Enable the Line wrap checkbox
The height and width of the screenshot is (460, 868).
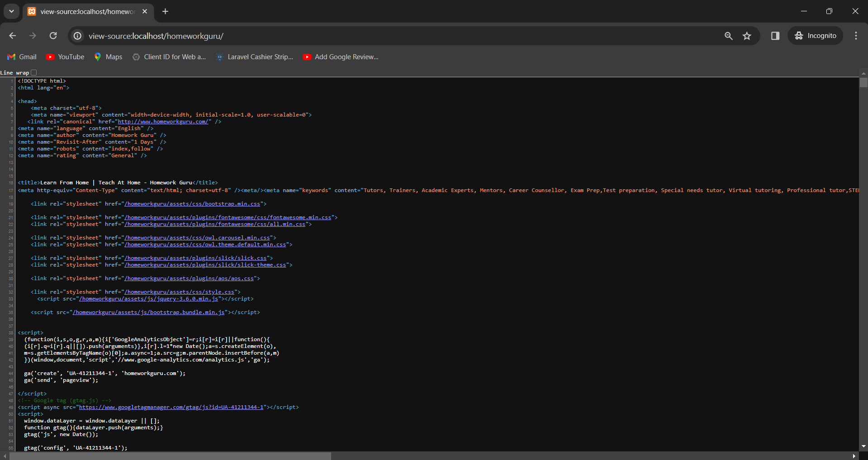point(34,73)
